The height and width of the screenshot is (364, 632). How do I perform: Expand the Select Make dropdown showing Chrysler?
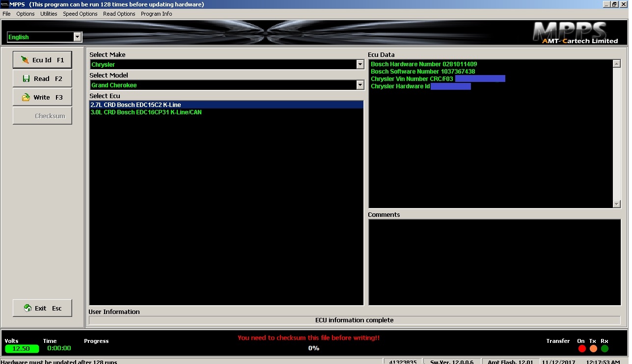(360, 64)
